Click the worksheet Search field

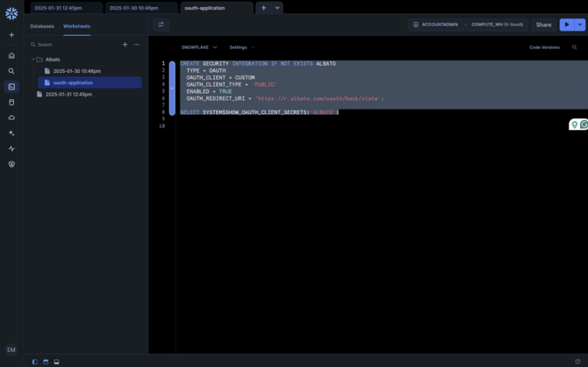pos(73,45)
